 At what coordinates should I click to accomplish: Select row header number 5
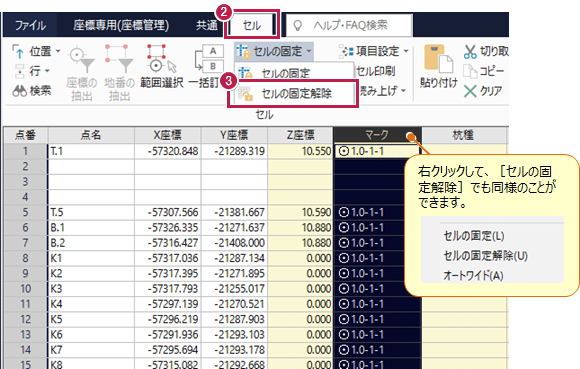(x=25, y=212)
